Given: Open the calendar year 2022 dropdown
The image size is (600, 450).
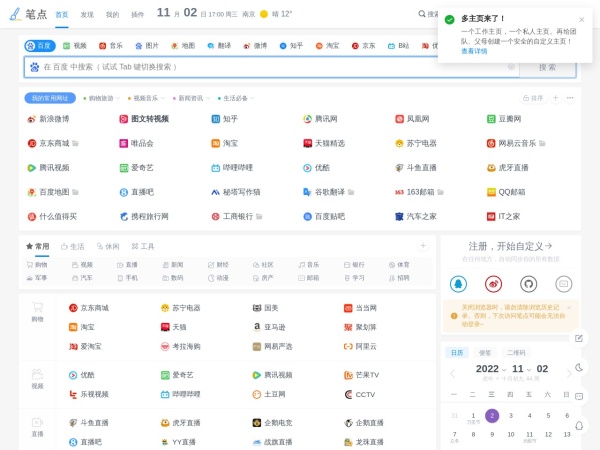Looking at the screenshot, I should pyautogui.click(x=491, y=368).
